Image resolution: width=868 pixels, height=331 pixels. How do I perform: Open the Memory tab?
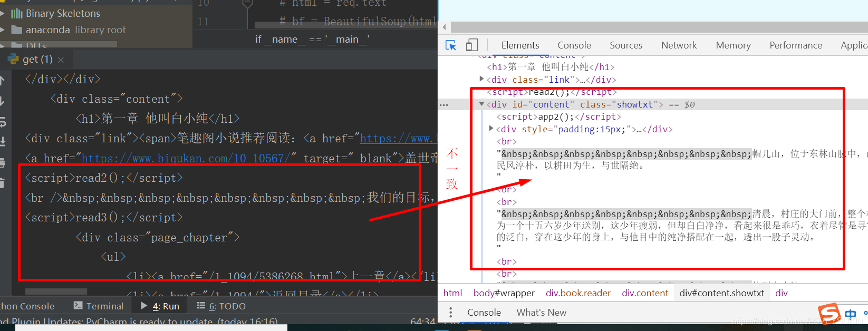tap(733, 45)
